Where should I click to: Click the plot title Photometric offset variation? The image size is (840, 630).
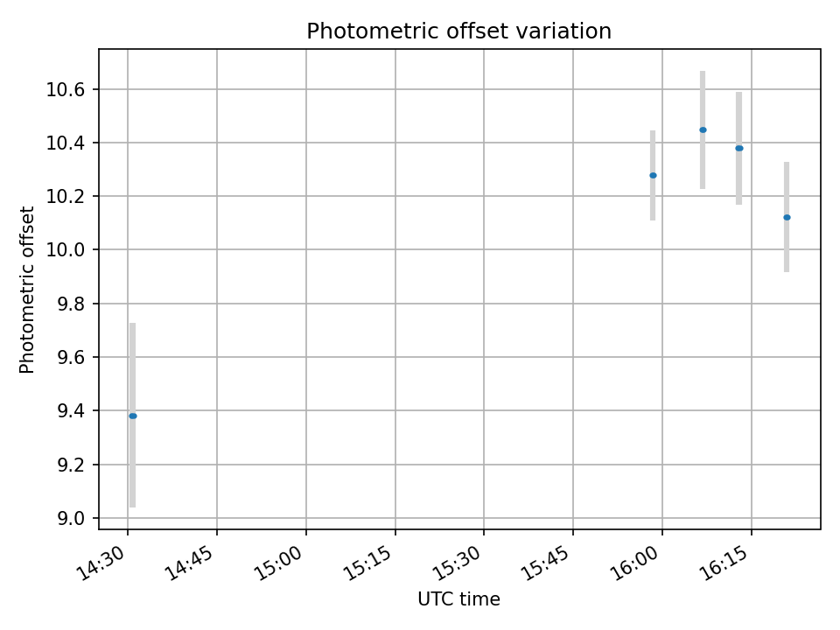(459, 31)
